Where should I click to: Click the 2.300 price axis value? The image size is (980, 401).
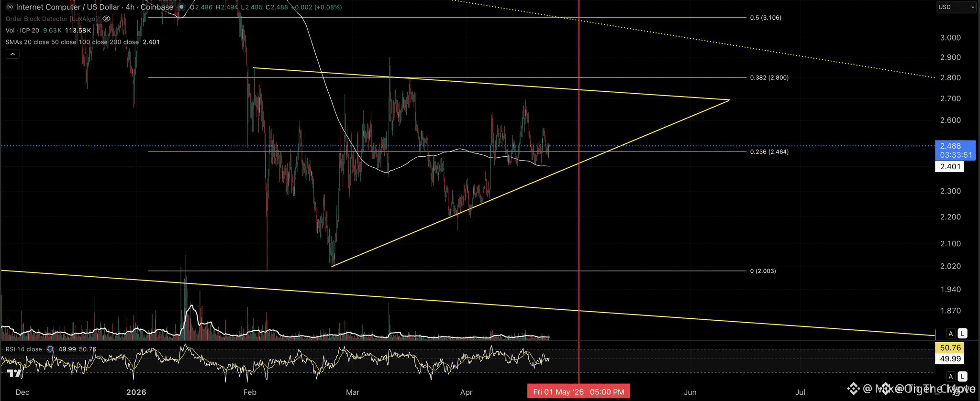950,191
